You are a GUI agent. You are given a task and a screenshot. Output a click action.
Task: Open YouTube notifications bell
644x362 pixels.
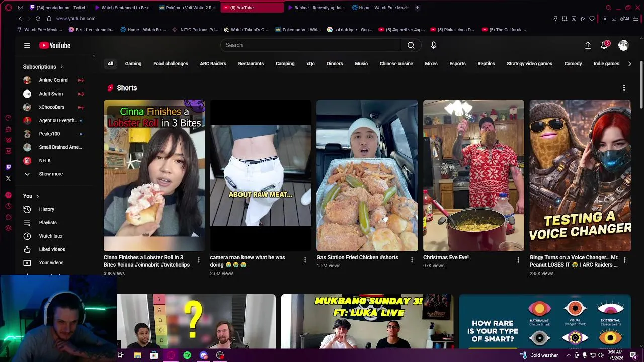[x=605, y=45]
